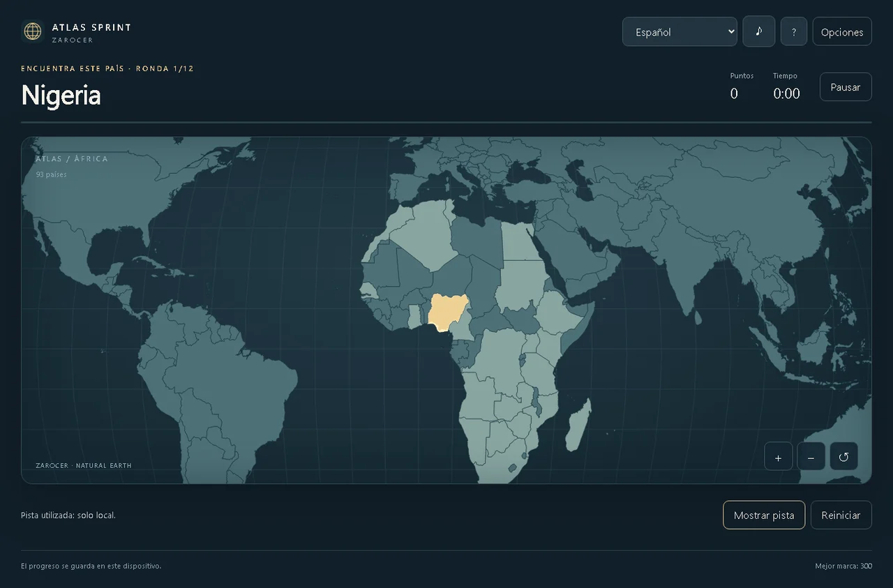Zoom out the map with the minus button
This screenshot has height=588, width=893.
click(811, 457)
